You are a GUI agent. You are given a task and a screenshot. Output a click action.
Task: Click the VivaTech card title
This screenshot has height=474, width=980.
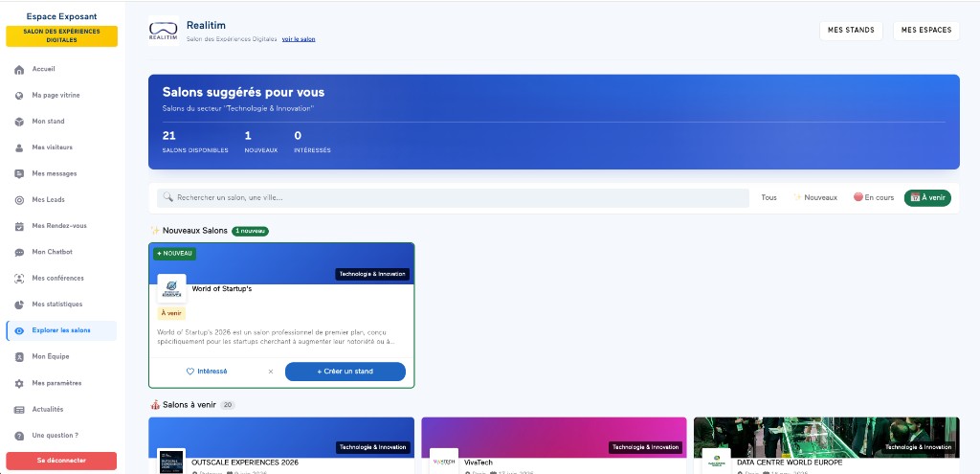pyautogui.click(x=479, y=463)
